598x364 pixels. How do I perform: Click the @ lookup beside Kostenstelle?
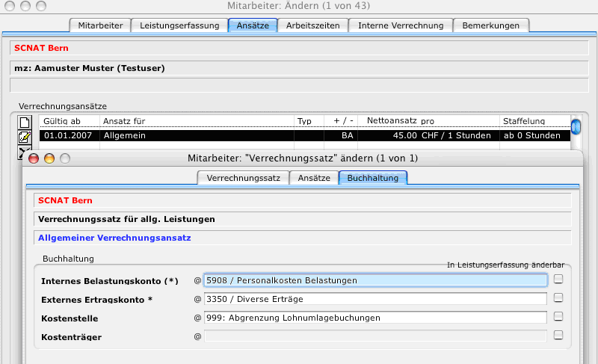pos(198,318)
